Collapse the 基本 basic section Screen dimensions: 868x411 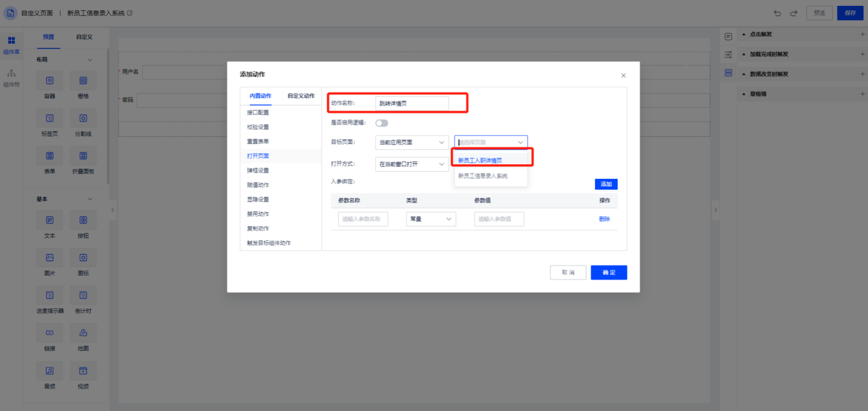click(90, 199)
